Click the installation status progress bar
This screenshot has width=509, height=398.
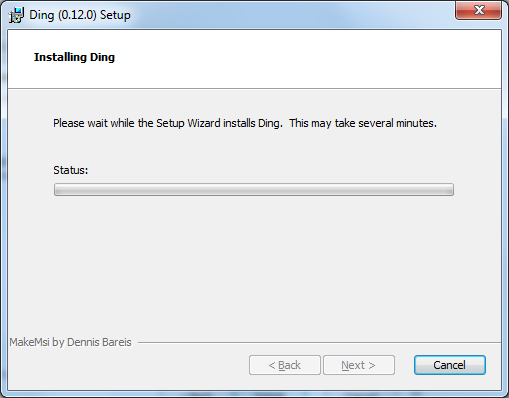pyautogui.click(x=254, y=189)
